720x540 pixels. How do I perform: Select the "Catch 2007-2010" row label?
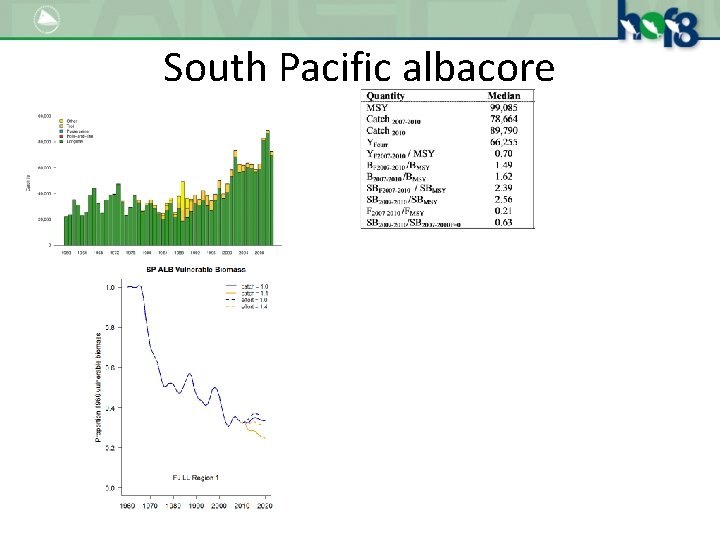[394, 119]
